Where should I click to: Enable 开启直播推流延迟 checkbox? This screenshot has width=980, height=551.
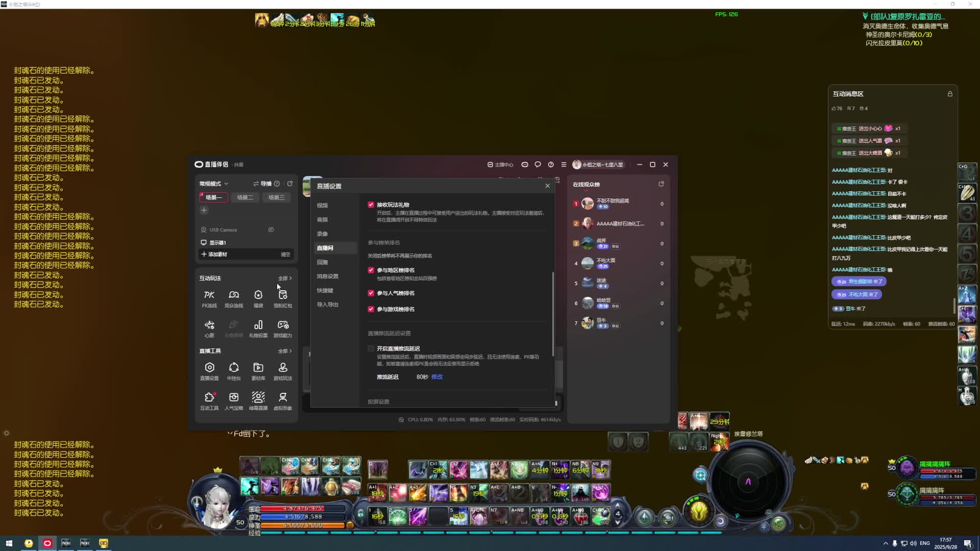click(371, 348)
